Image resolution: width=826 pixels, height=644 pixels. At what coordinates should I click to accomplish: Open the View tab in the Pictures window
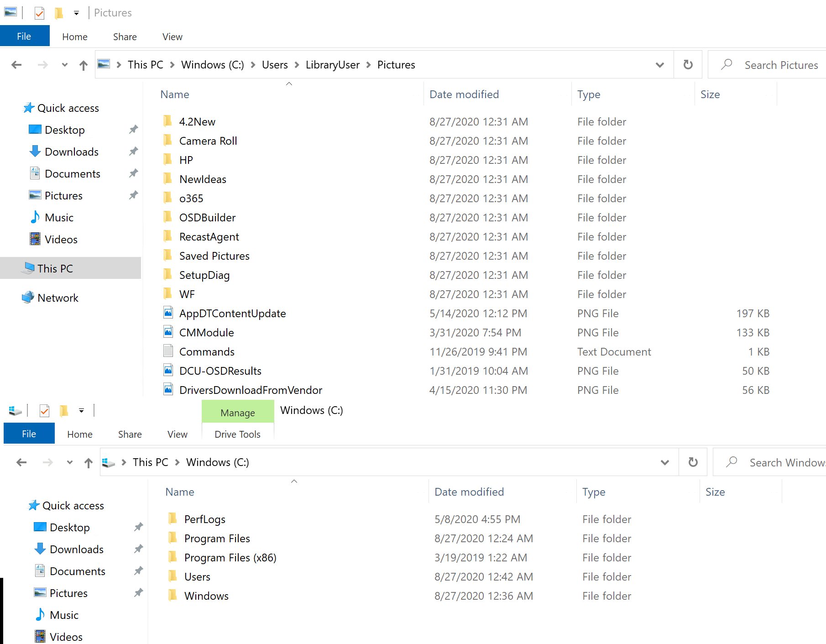[x=172, y=37]
